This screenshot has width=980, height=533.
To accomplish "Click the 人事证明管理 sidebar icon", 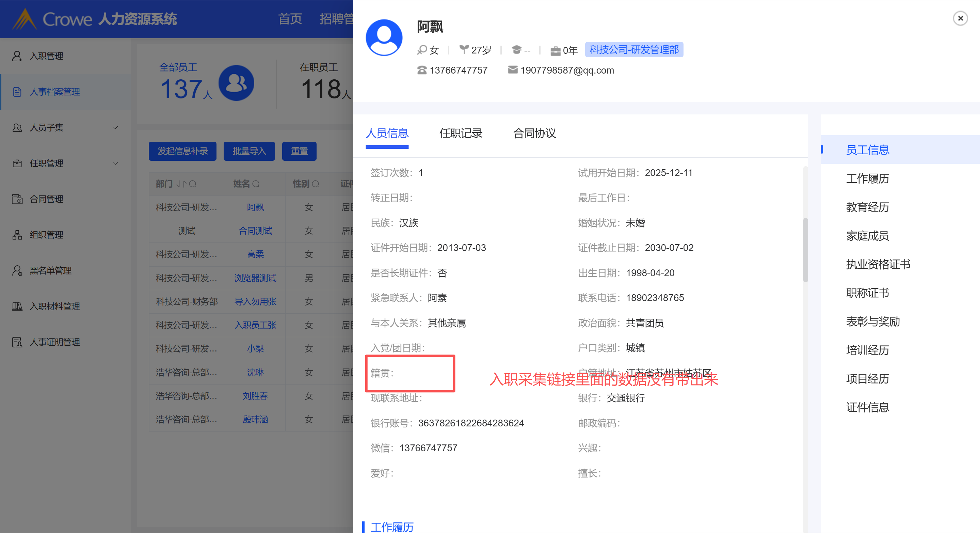I will coord(17,342).
